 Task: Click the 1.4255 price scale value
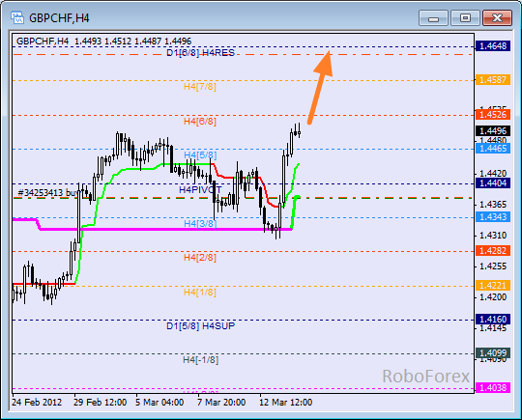coord(493,266)
